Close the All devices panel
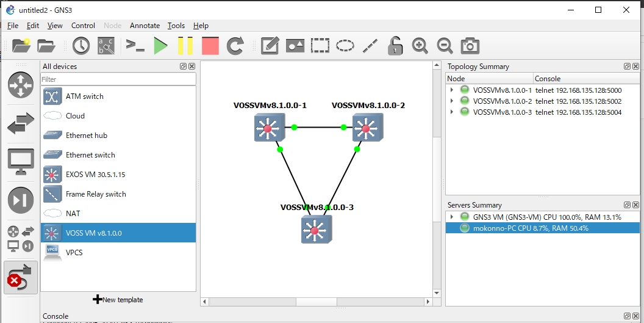The width and height of the screenshot is (644, 323). (x=192, y=66)
